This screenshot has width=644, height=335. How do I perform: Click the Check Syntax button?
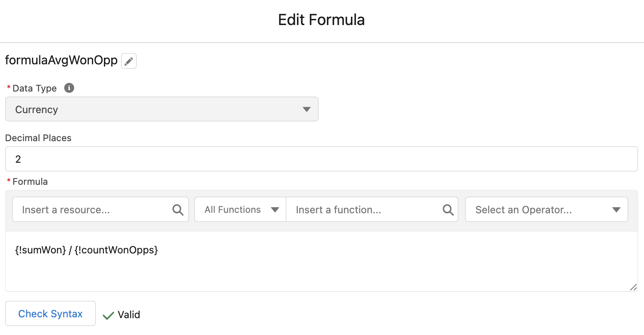[50, 313]
